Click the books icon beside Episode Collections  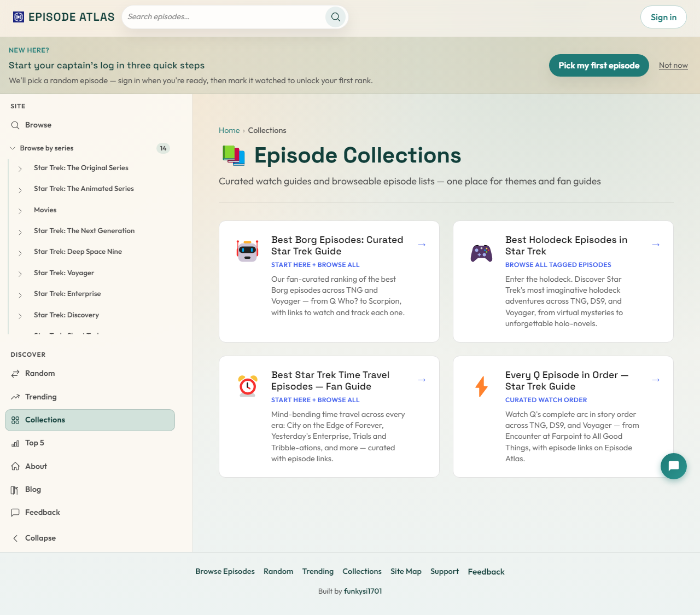(234, 155)
